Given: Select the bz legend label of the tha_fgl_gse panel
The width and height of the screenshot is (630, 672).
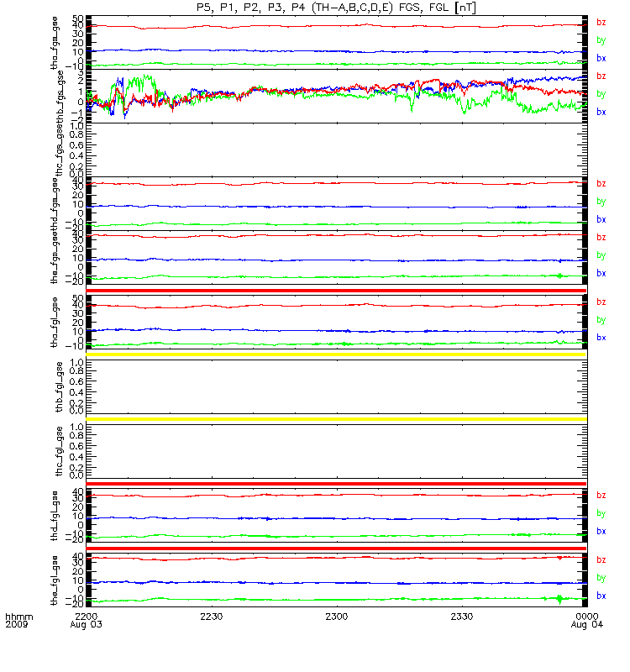Looking at the screenshot, I should pyautogui.click(x=601, y=302).
